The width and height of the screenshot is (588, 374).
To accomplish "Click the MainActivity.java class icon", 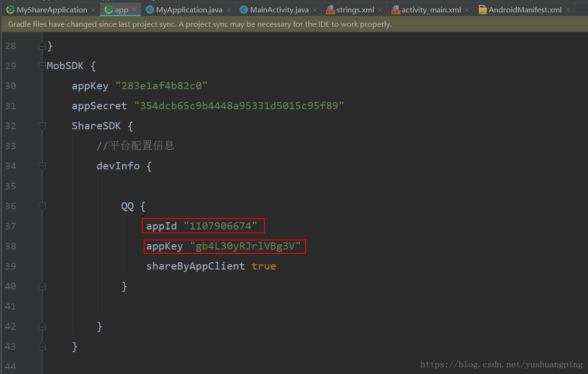I will pyautogui.click(x=244, y=10).
